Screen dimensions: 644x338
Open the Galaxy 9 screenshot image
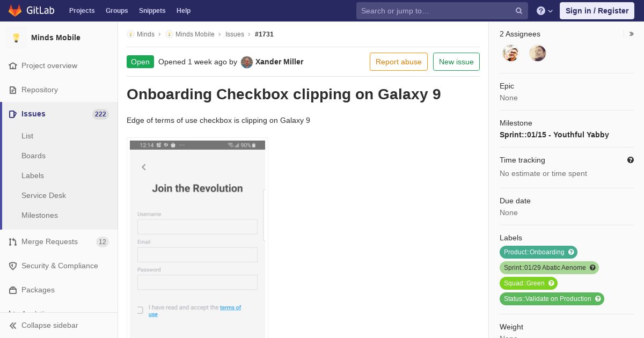[x=197, y=239]
